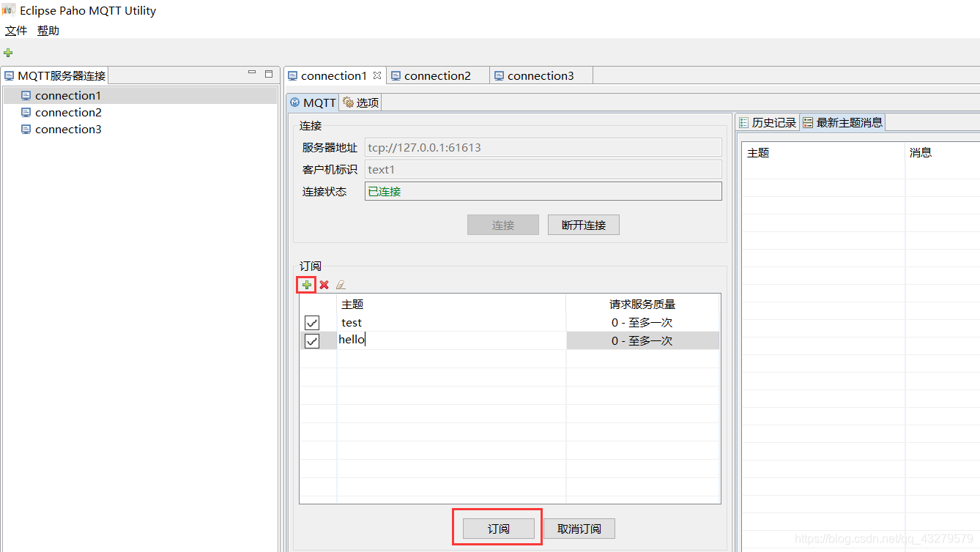Open QoS cell for the hello row

642,340
